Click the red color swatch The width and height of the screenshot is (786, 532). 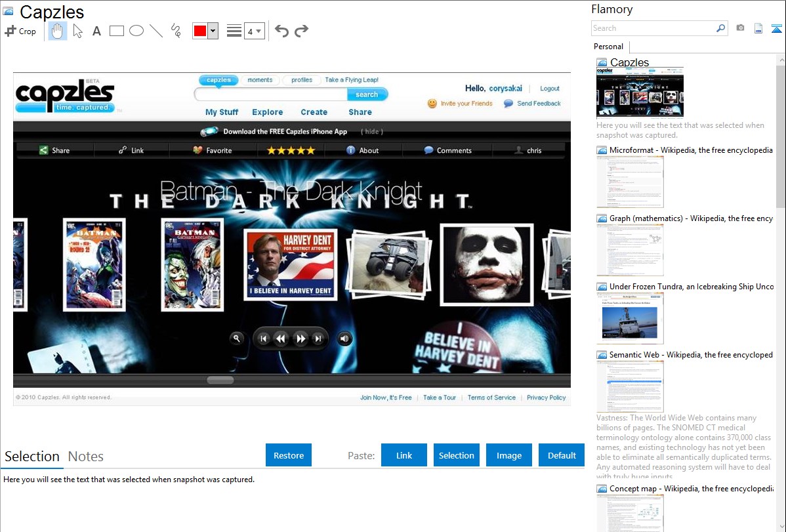point(200,31)
